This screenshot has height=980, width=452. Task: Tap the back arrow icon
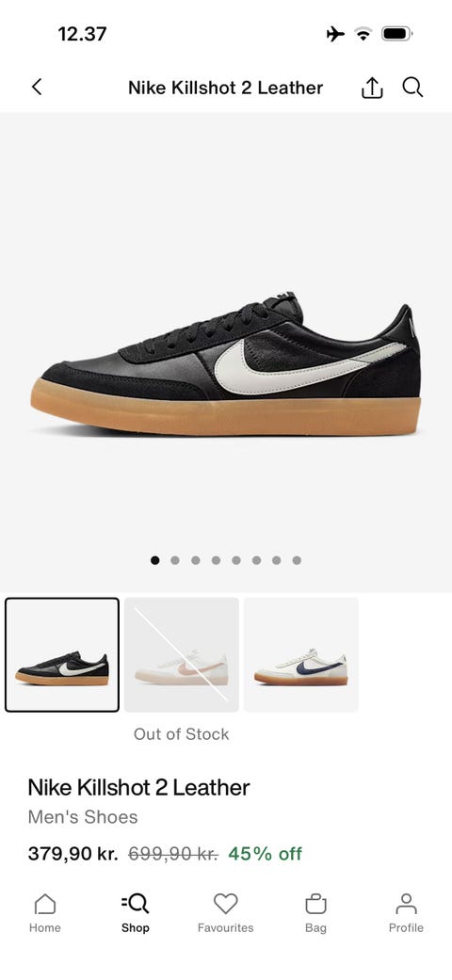(x=37, y=87)
